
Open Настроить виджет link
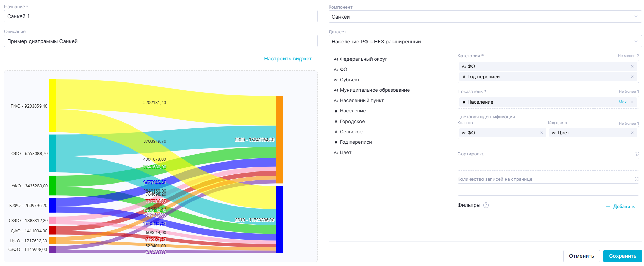[288, 59]
